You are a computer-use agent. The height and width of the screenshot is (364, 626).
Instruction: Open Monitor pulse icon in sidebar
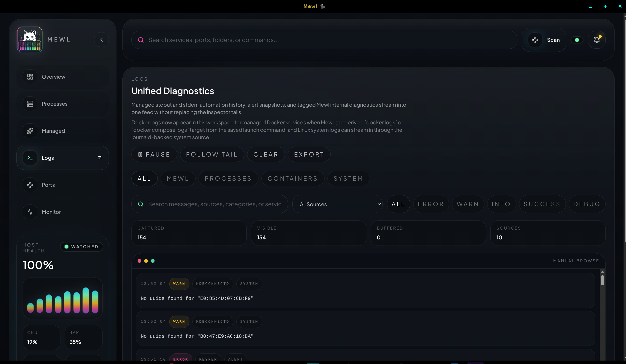click(30, 212)
